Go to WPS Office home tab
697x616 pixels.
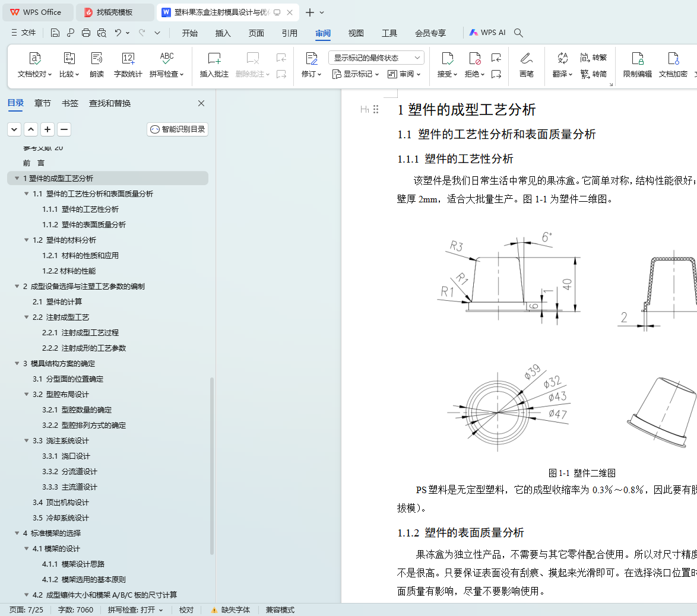[x=38, y=12]
